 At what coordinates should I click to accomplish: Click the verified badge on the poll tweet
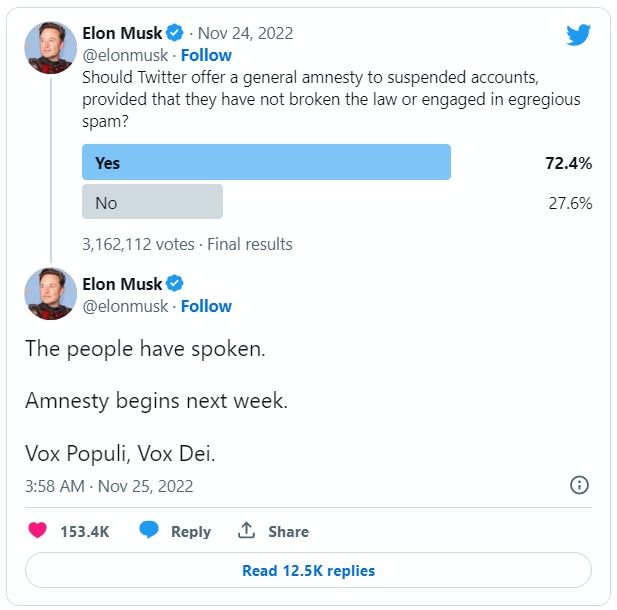173,33
